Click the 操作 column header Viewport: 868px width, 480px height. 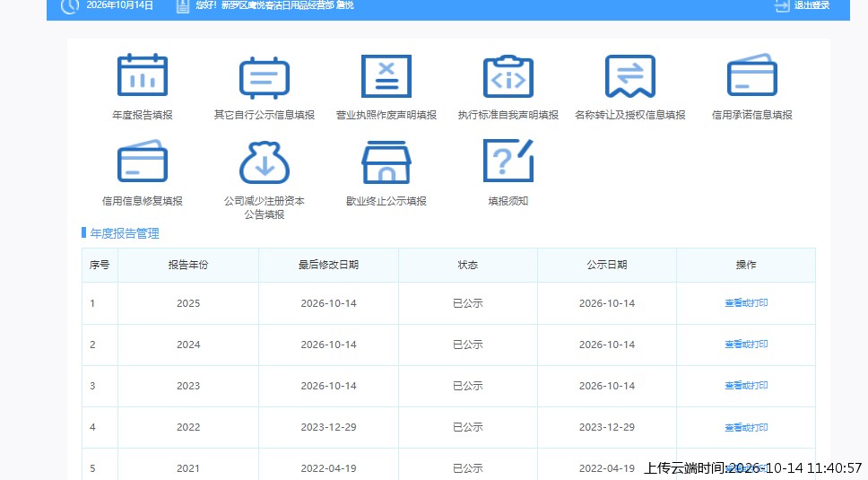746,266
